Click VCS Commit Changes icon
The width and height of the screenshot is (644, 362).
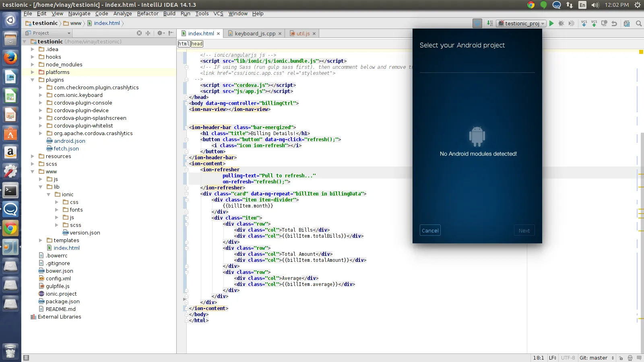(x=594, y=23)
